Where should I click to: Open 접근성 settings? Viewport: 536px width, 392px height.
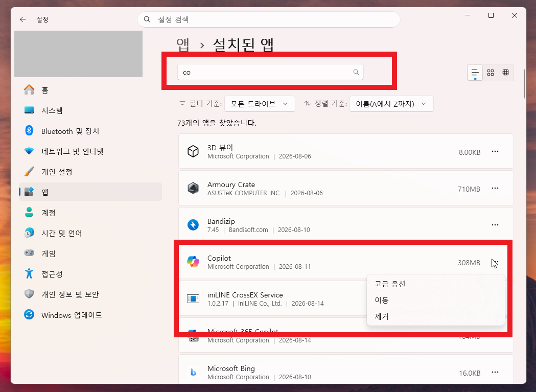(x=90, y=274)
